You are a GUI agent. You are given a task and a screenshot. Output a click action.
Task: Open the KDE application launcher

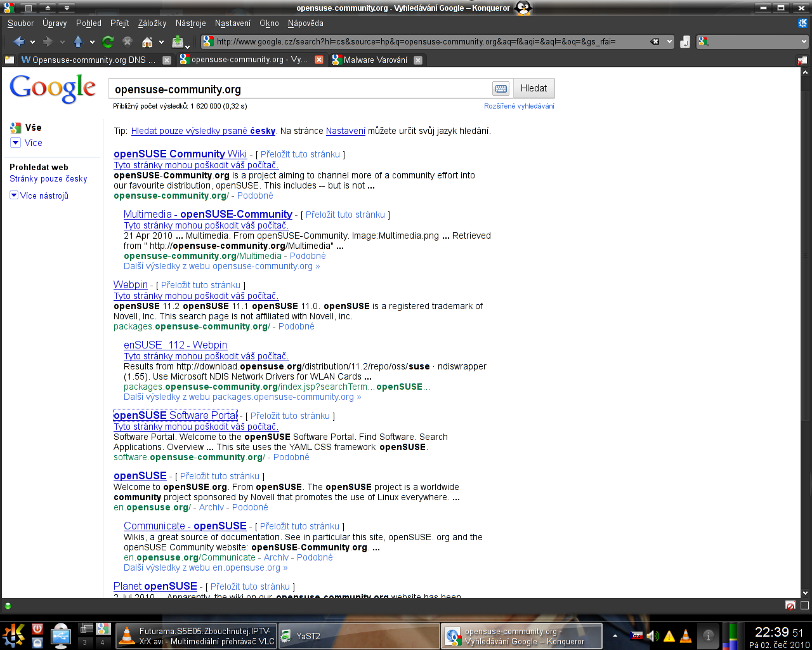(x=13, y=635)
